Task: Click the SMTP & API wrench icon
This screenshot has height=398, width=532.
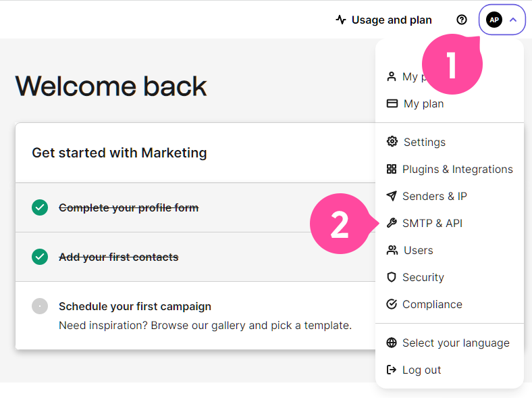Action: click(392, 223)
